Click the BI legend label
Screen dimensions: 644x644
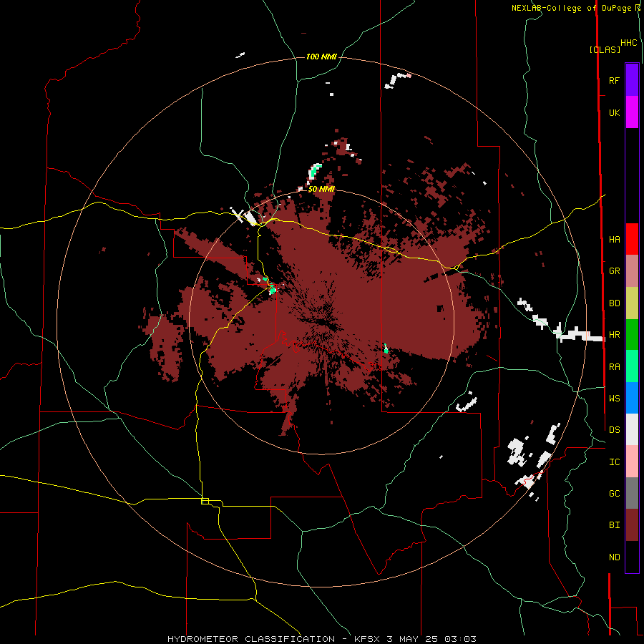(614, 525)
